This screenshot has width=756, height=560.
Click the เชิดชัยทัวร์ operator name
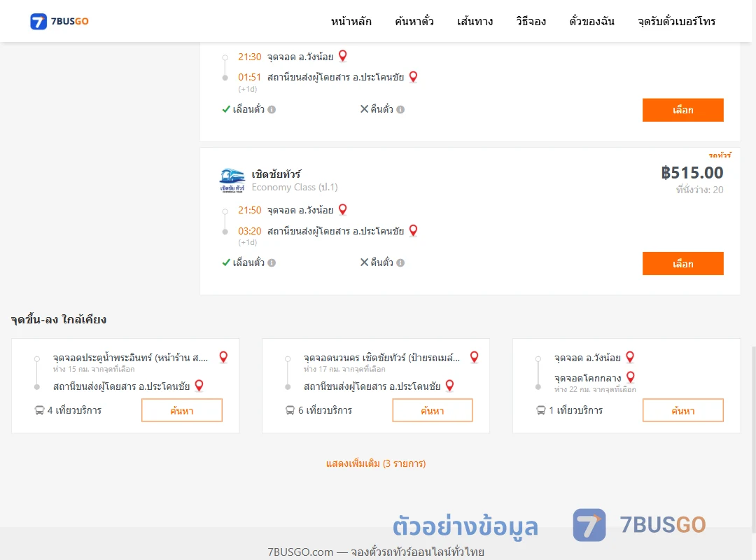tap(276, 174)
